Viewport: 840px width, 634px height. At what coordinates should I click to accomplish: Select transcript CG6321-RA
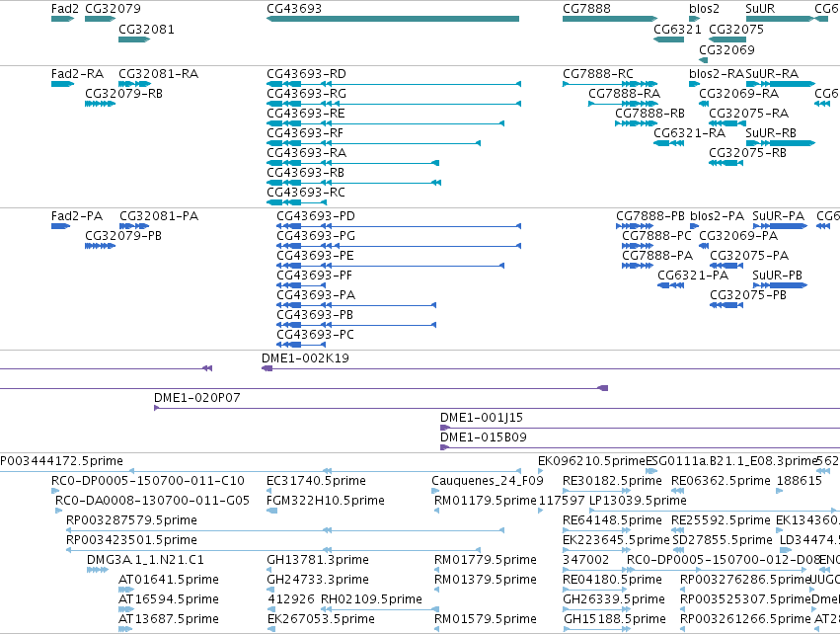[668, 143]
